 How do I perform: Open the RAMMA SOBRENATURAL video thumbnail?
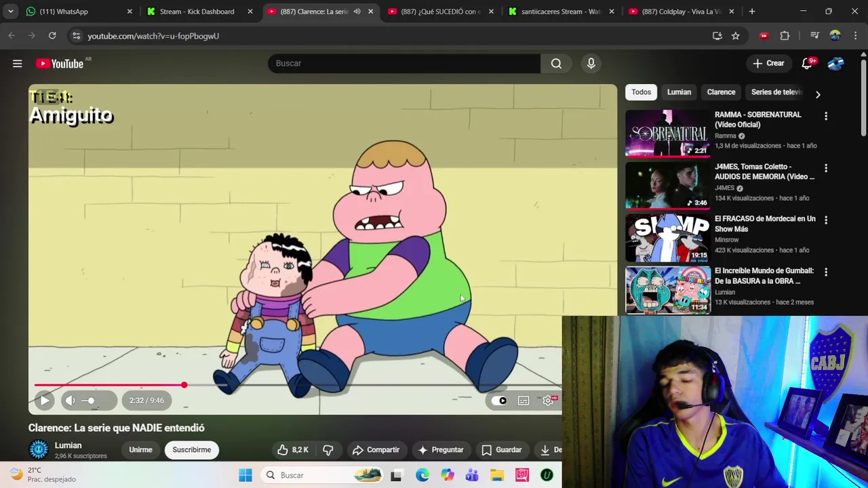[668, 133]
